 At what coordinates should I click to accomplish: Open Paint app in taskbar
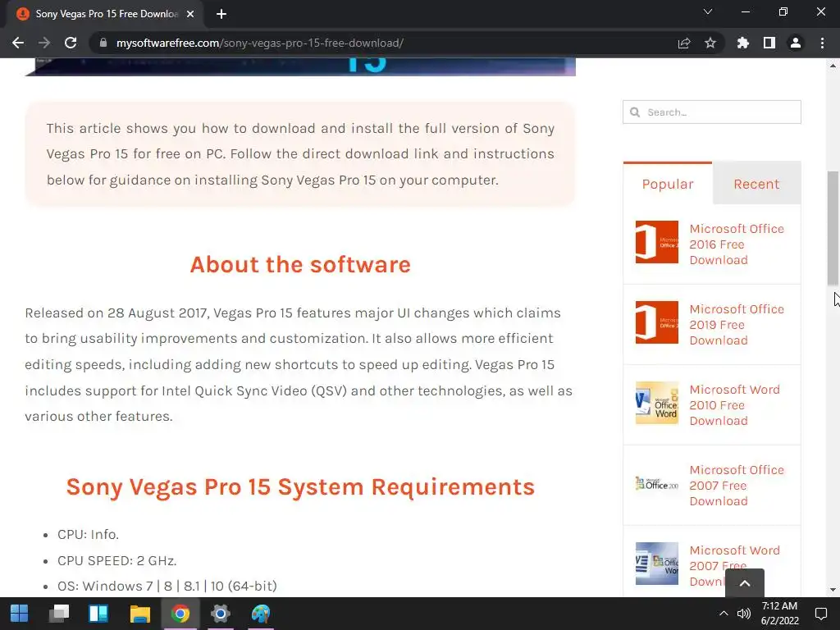point(261,614)
